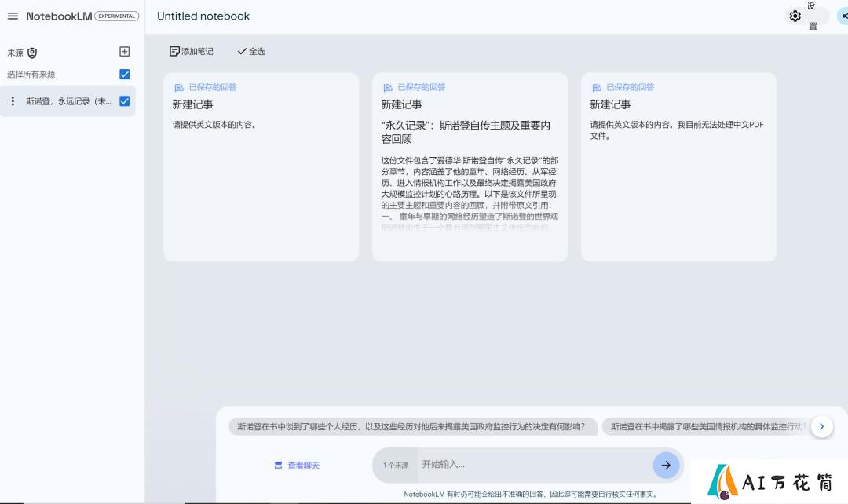This screenshot has height=504, width=848.
Task: Click 全选 to select all notes
Action: click(x=251, y=51)
